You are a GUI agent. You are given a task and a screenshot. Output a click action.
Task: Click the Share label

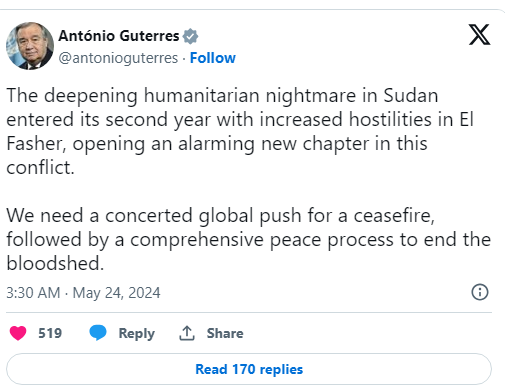(225, 333)
